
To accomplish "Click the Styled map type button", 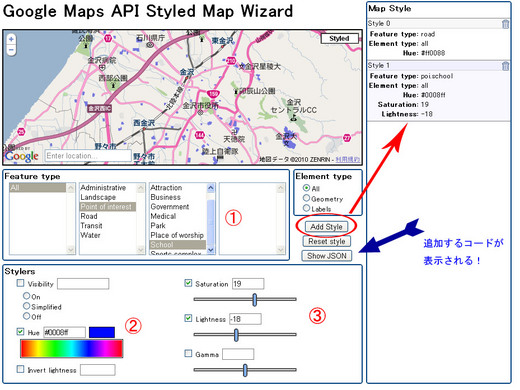I will coord(339,39).
